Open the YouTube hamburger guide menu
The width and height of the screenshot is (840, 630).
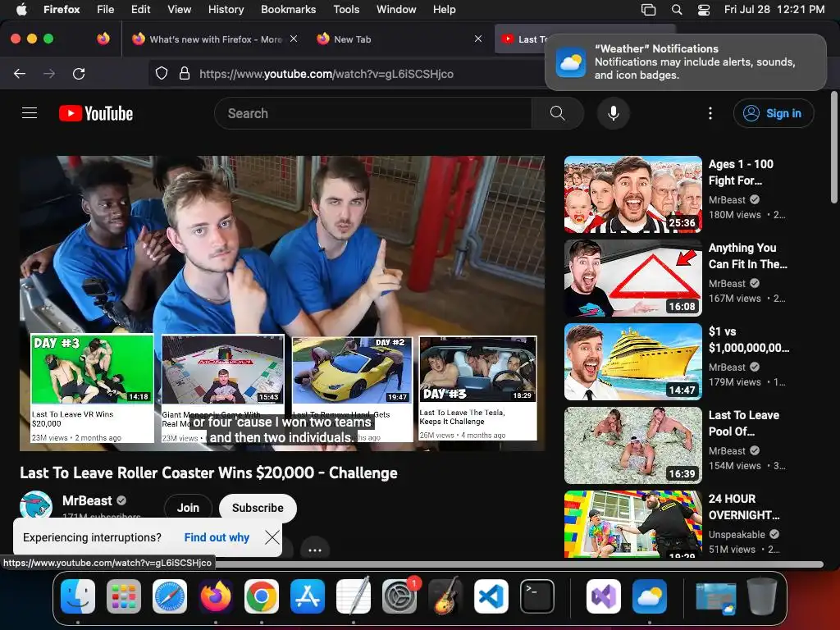[30, 113]
